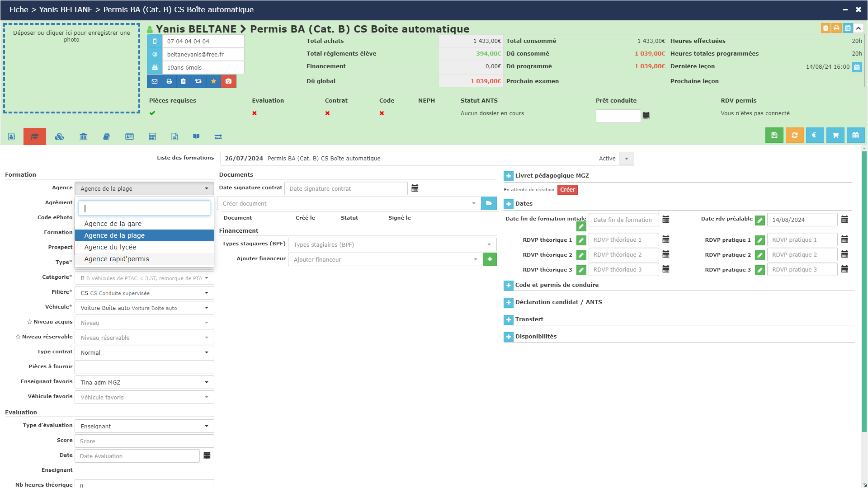Viewport: 868px width, 488px height.
Task: Open the contact card tab icon
Action: click(x=12, y=136)
